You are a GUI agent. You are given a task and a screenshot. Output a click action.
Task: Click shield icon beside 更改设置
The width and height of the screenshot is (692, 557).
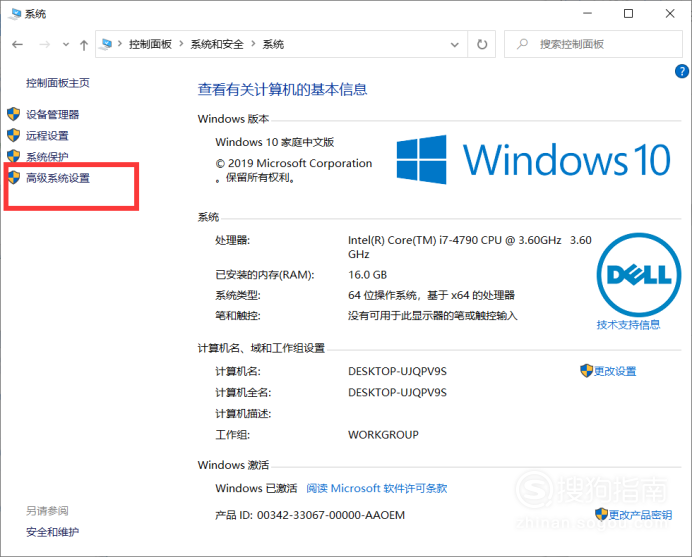pyautogui.click(x=586, y=371)
